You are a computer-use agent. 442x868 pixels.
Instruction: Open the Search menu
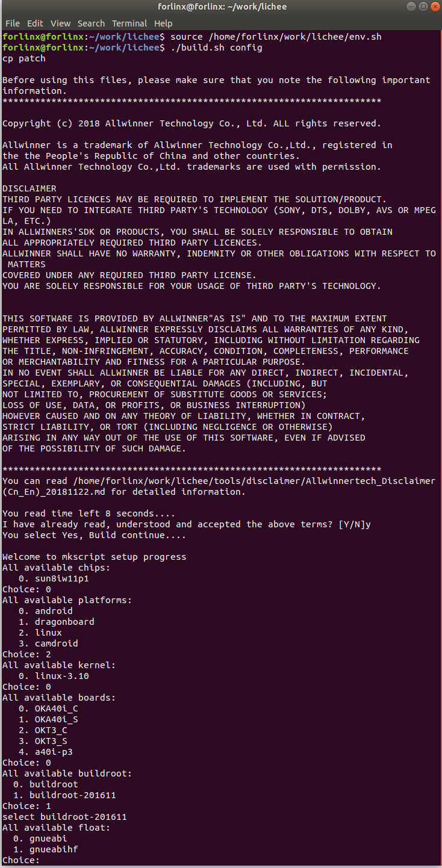pos(91,23)
